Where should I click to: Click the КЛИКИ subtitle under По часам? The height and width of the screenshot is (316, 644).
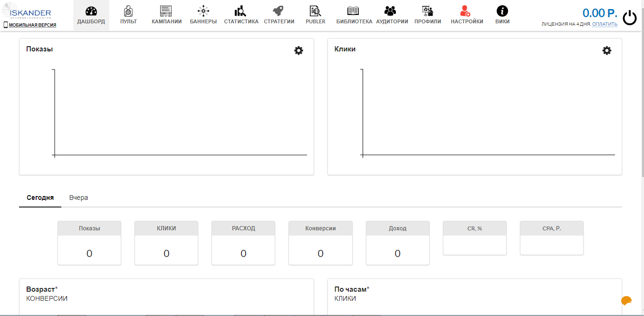tap(345, 299)
